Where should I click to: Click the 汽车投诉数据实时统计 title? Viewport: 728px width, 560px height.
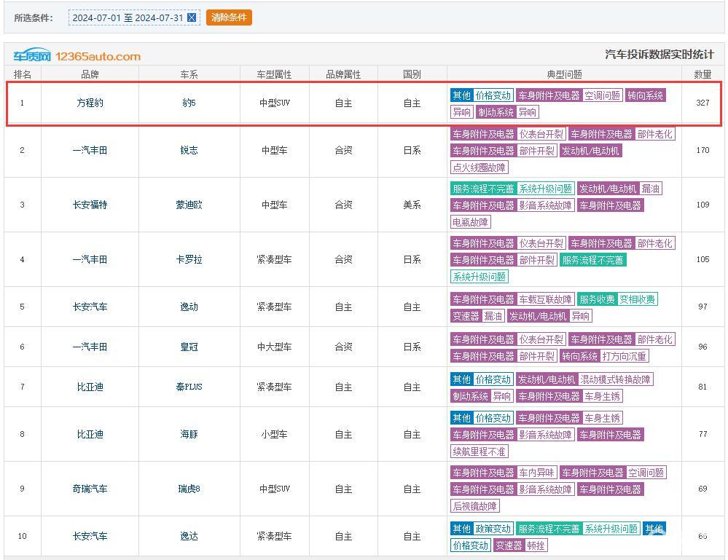pos(659,55)
